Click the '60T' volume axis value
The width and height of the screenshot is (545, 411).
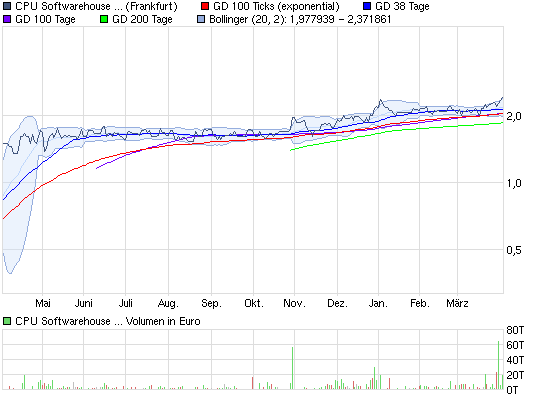[x=515, y=345]
